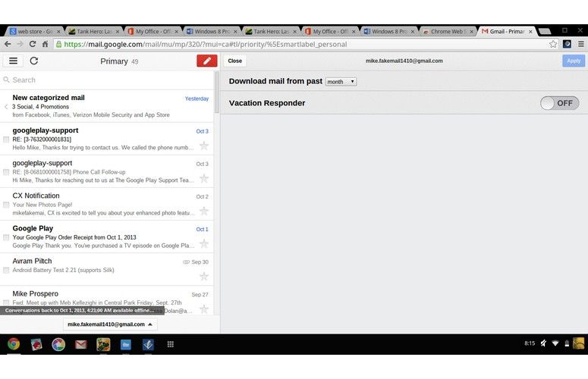Image resolution: width=588 pixels, height=379 pixels.
Task: Open the blue Files app shelf icon
Action: (126, 344)
